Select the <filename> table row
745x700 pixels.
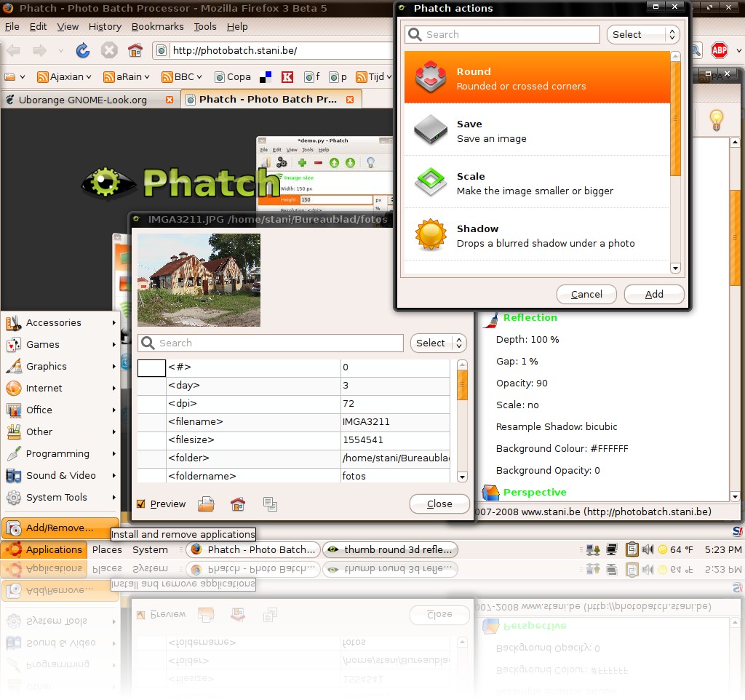pyautogui.click(x=294, y=422)
